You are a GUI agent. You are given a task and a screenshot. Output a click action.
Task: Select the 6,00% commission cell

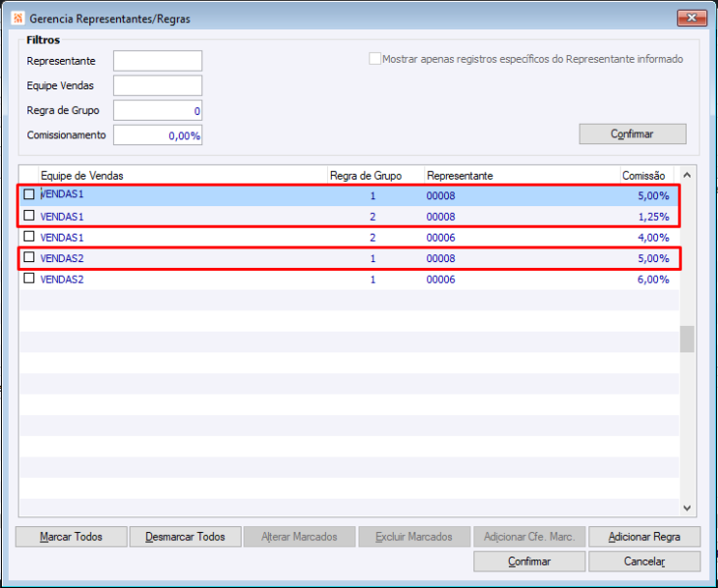click(x=653, y=279)
